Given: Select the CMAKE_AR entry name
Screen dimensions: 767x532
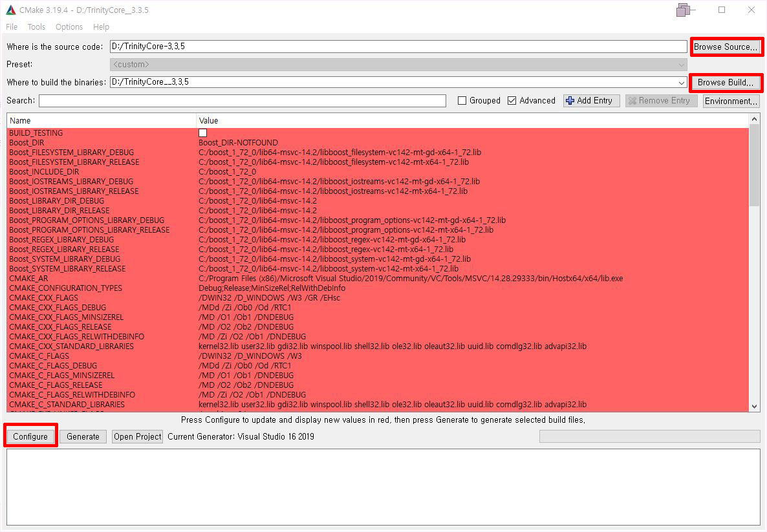Looking at the screenshot, I should tap(28, 278).
